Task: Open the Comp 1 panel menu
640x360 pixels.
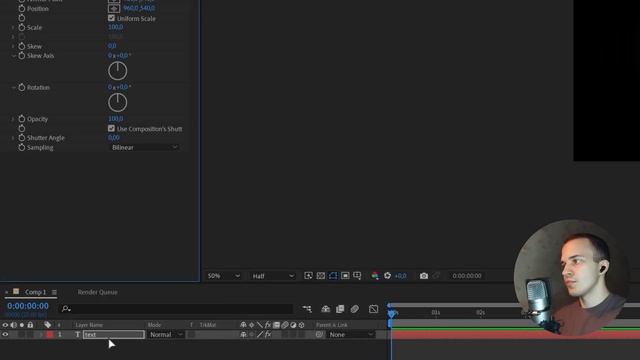Action: (54, 292)
